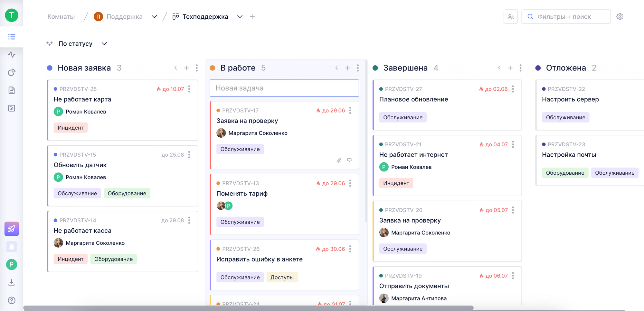Expand the Поддержка room dropdown

click(x=154, y=17)
